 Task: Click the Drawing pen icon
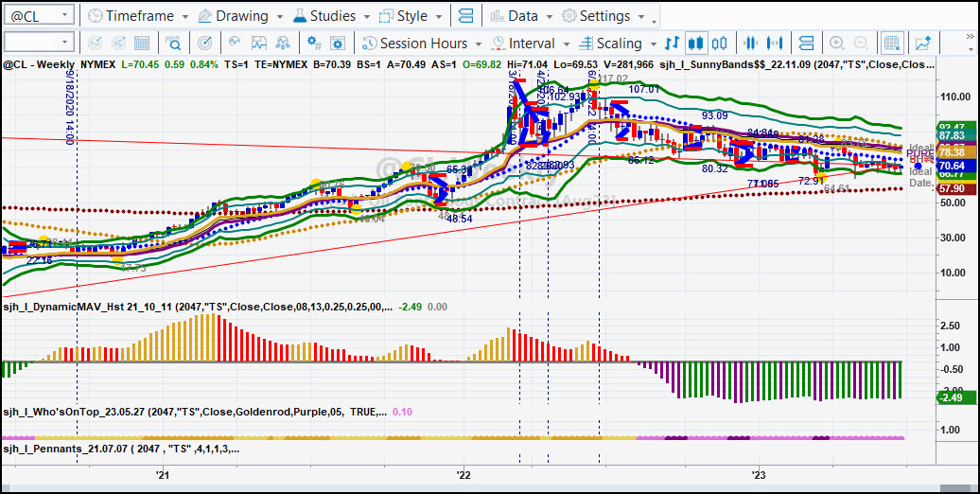coord(204,16)
